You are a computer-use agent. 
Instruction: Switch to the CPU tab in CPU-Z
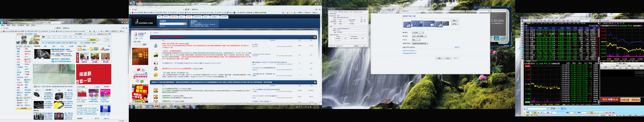pyautogui.click(x=331, y=12)
